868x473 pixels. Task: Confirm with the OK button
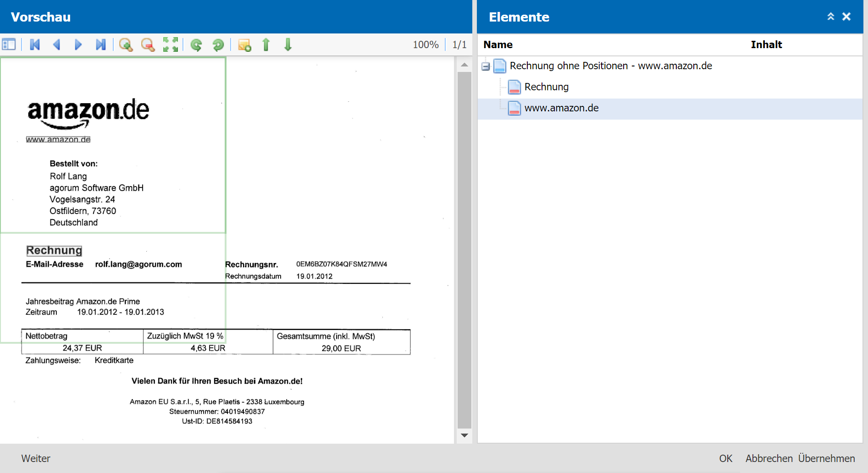click(725, 458)
